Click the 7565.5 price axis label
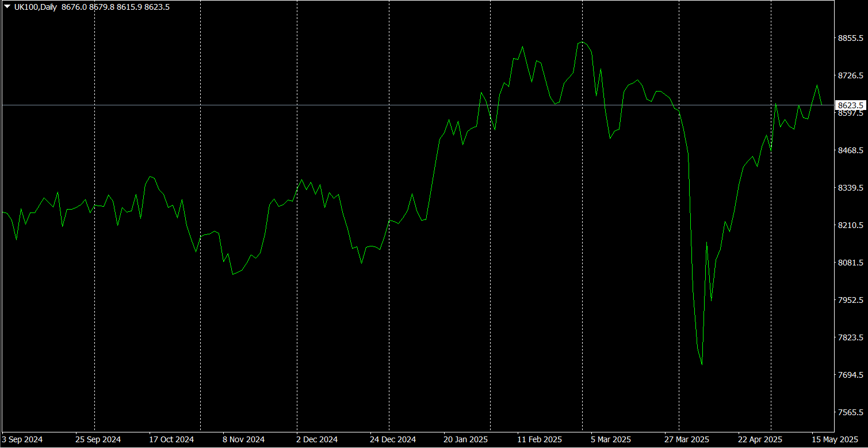This screenshot has width=868, height=448. [851, 412]
